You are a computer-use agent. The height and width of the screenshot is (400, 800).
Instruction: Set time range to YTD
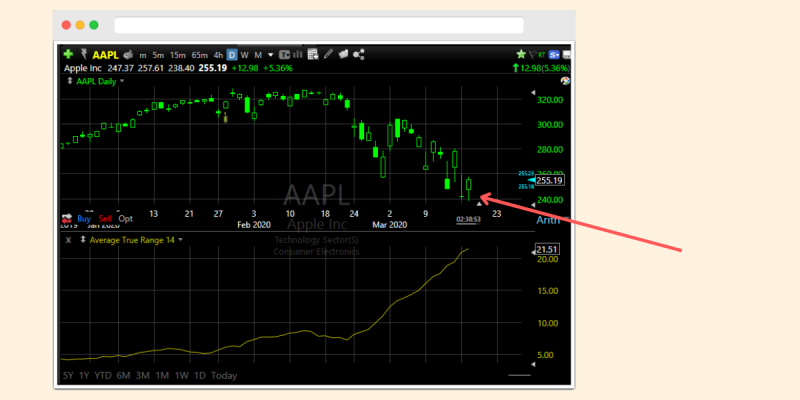tap(104, 376)
